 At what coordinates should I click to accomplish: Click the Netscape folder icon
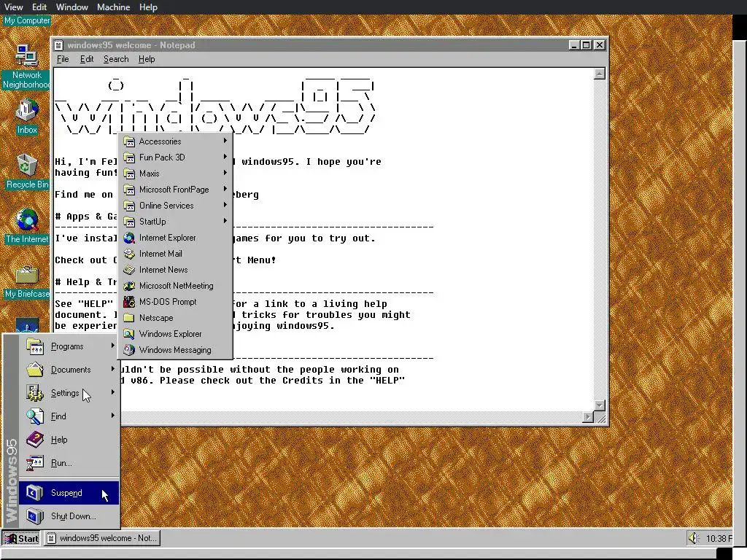129,318
